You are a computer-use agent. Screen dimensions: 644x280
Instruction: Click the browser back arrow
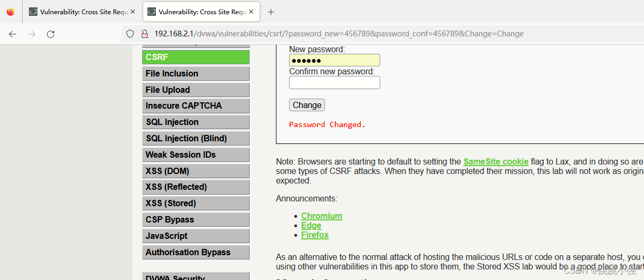pos(13,34)
